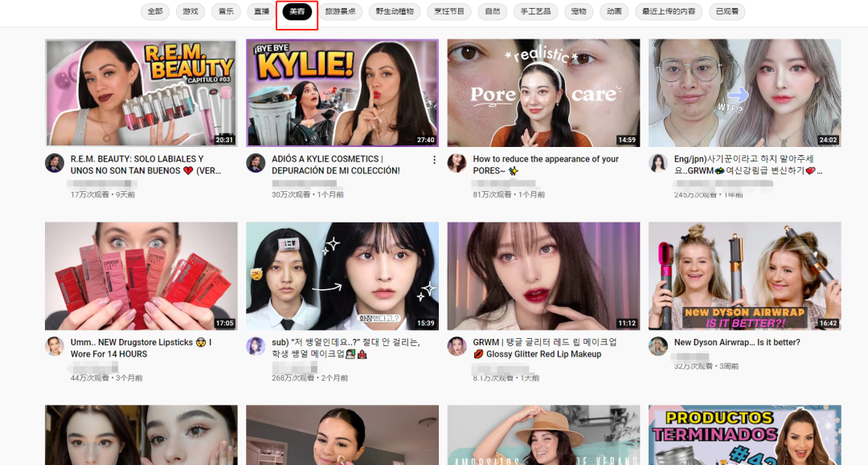Viewport: 868px width, 465px height.
Task: Open channel avatar of student makeup video
Action: (x=256, y=346)
